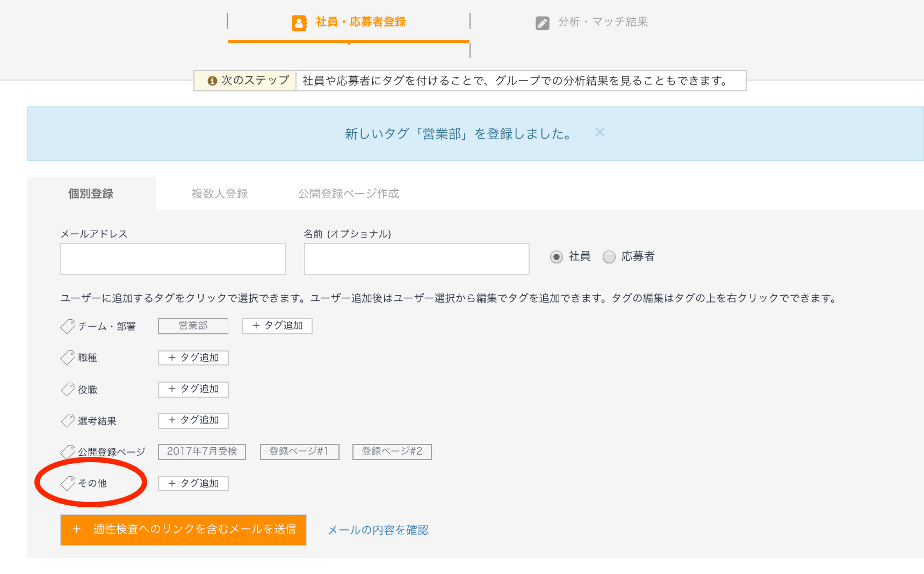Switch to the 複数人登録 tab
This screenshot has width=924, height=574.
tap(219, 193)
